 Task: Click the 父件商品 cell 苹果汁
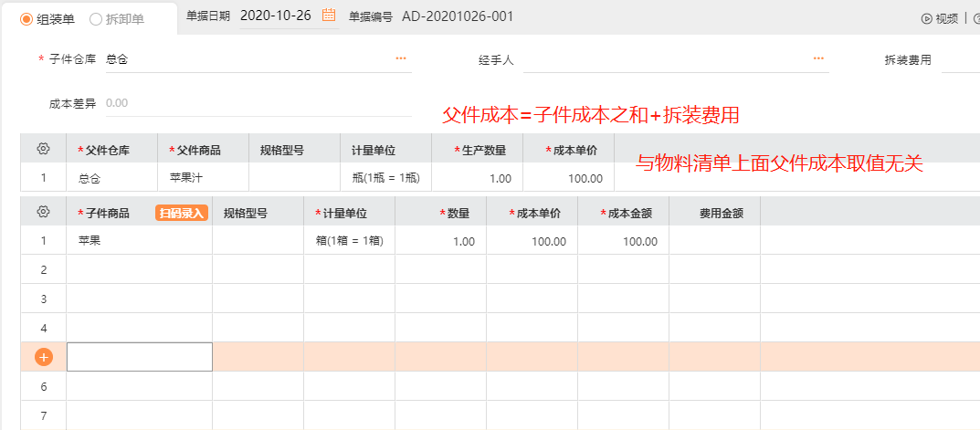point(203,177)
